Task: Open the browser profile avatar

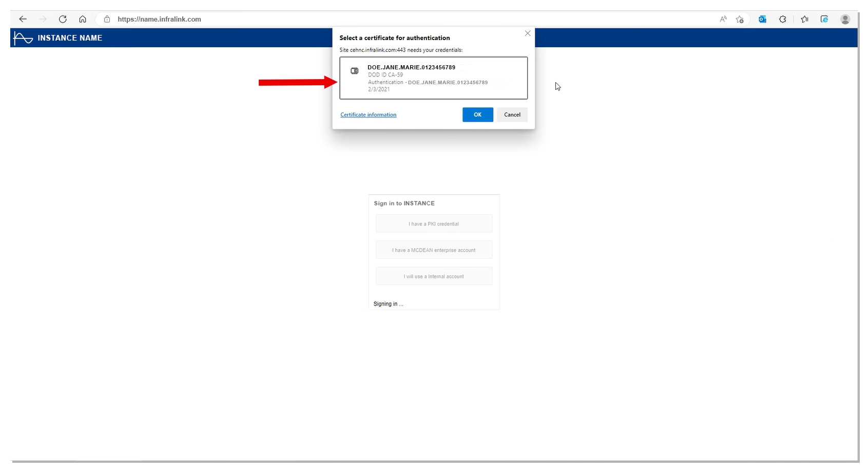Action: [x=845, y=19]
